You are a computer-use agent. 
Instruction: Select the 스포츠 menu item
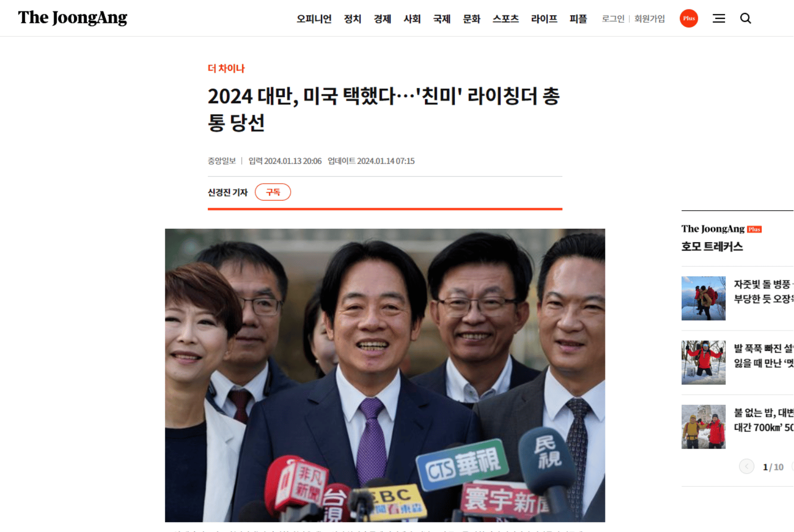click(x=505, y=19)
